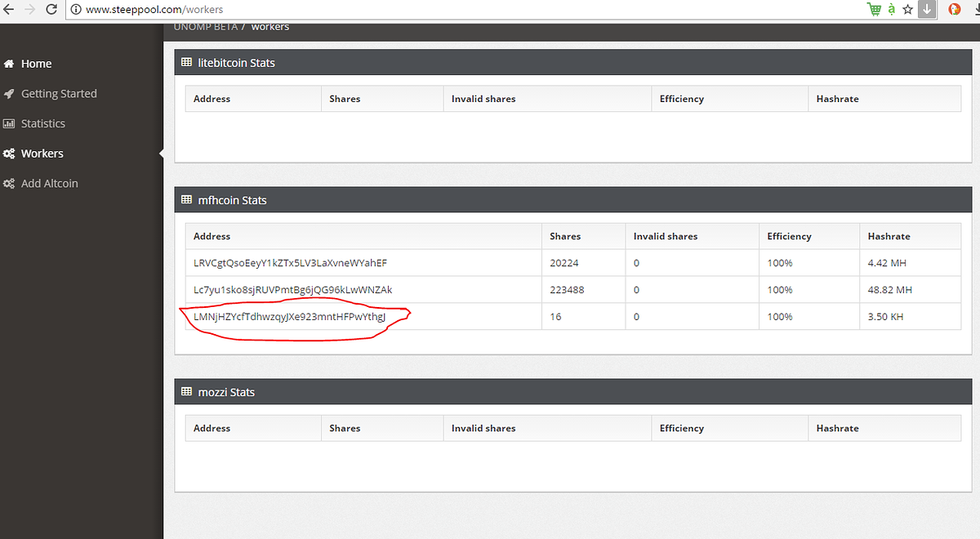Select address Lc7yu1sko8sjRUVPmtBg6jQG96kLwWNZAk
Viewport: 980px width, 539px height.
point(293,290)
